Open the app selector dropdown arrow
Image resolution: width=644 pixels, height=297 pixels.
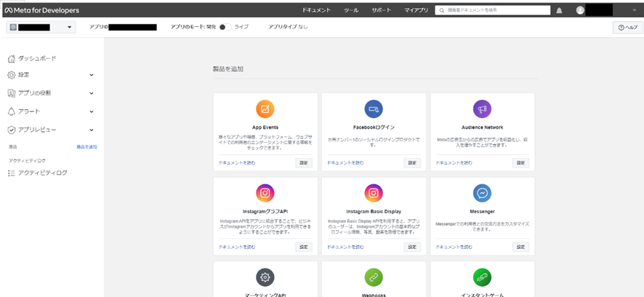(69, 27)
